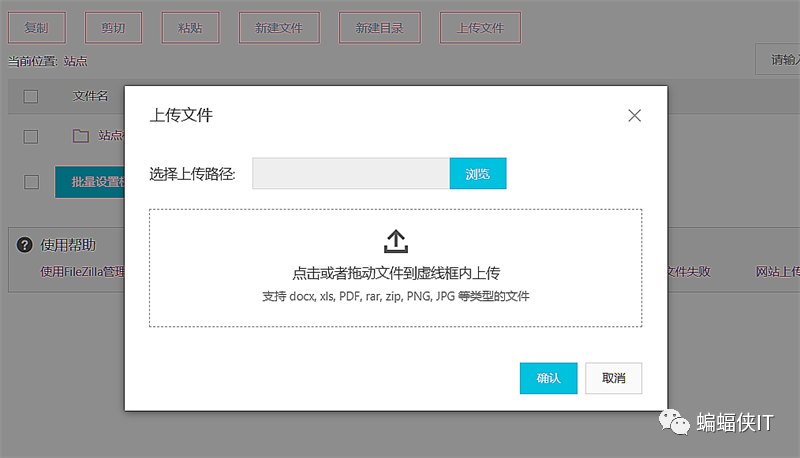Click the 取消 cancel button
This screenshot has height=458, width=800.
(613, 378)
